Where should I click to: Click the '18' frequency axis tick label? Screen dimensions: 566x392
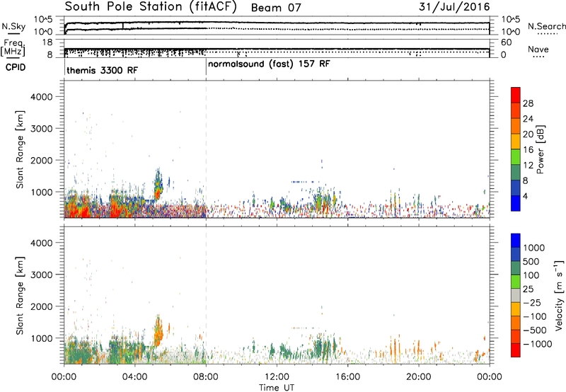(47, 42)
